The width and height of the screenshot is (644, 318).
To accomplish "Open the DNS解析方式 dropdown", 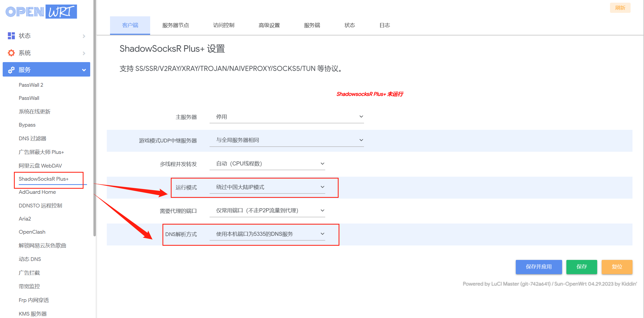I will tap(267, 234).
